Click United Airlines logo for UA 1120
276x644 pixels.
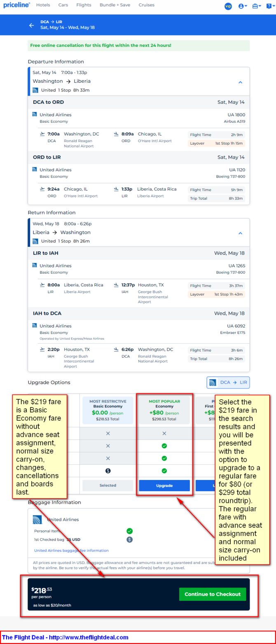(35, 169)
